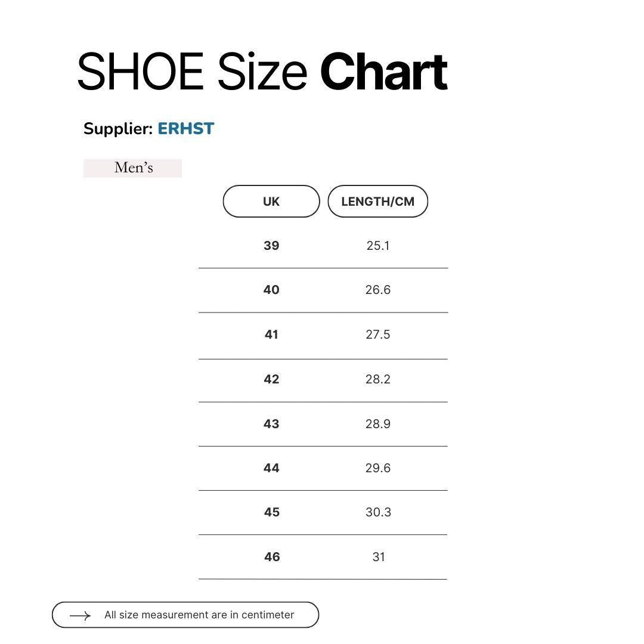Select UK size 40 row

point(323,290)
